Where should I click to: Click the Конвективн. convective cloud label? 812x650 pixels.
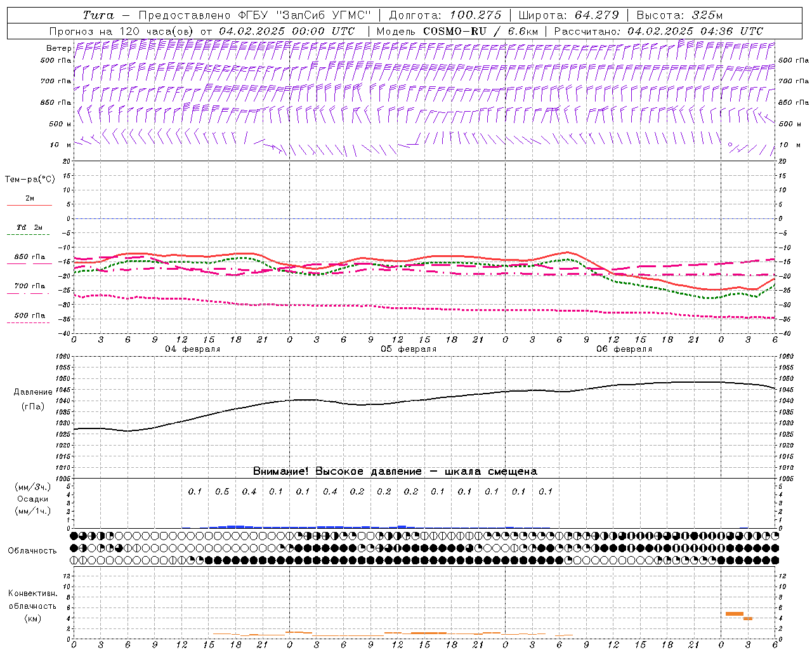[x=32, y=594]
